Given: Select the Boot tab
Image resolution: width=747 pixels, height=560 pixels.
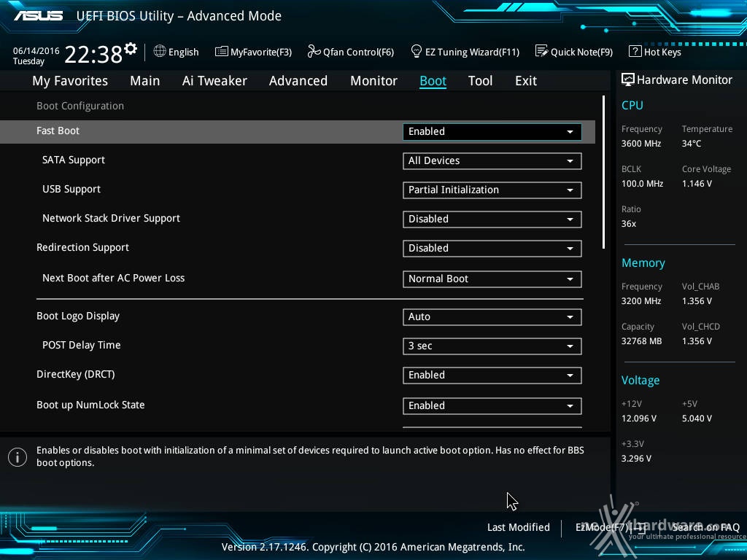Looking at the screenshot, I should [433, 81].
